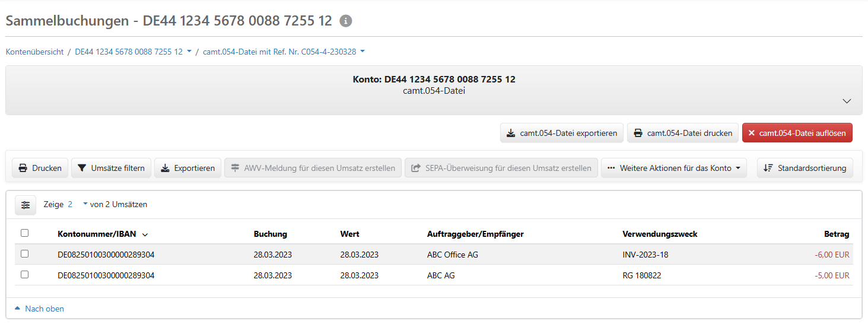The height and width of the screenshot is (324, 868).
Task: Click camt.054-Datei exportieren button
Action: 562,133
